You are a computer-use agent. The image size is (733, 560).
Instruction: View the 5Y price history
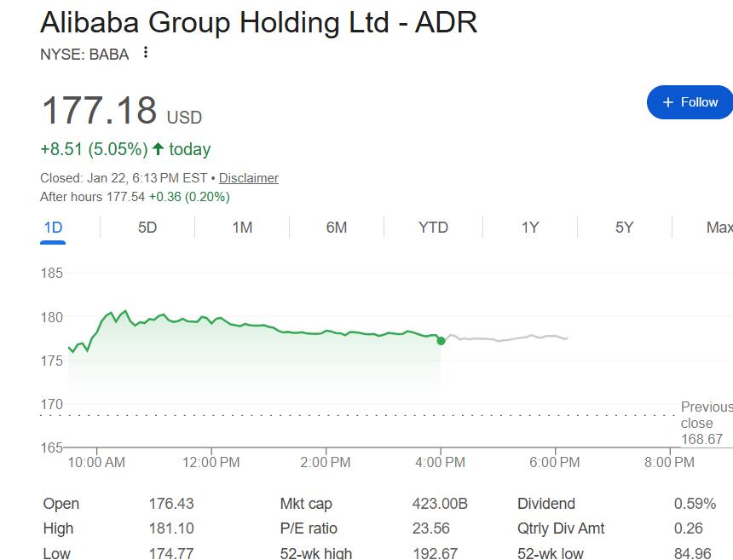[x=625, y=228]
